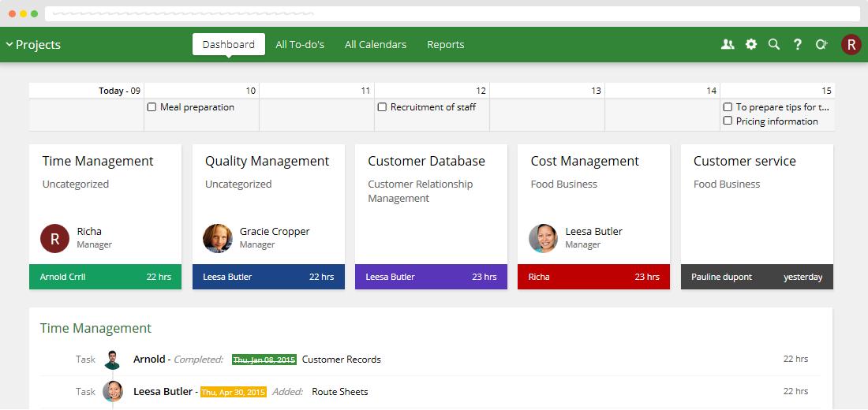Click the browser address bar

(x=452, y=13)
